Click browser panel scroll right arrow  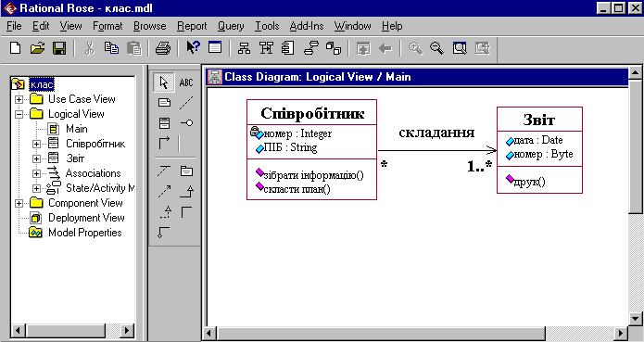127,331
